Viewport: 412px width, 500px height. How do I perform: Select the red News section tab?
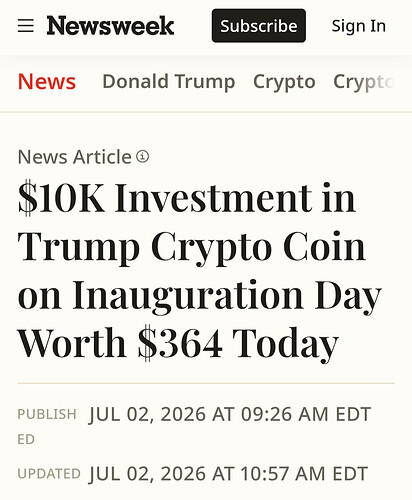(x=47, y=82)
